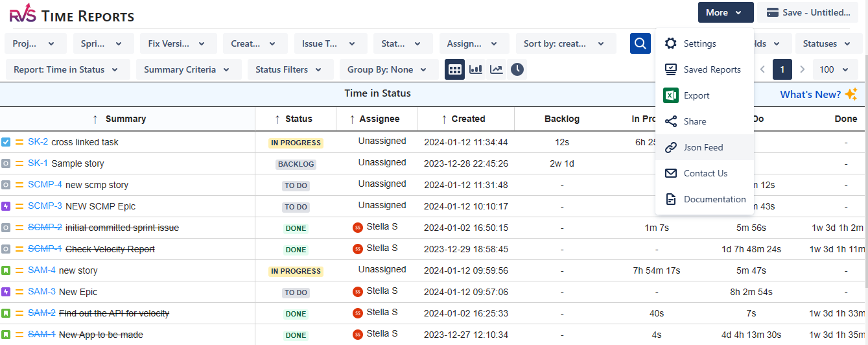Sort by the Assignee column header

376,119
